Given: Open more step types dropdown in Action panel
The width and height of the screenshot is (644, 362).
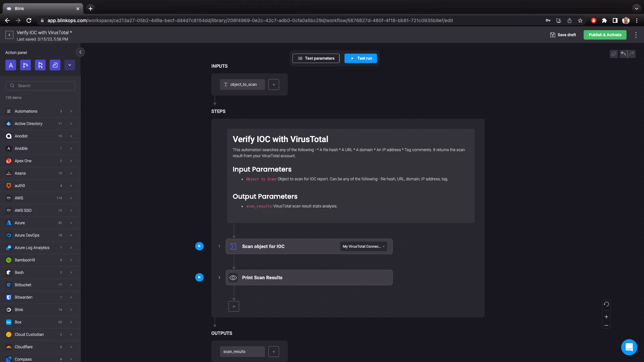Looking at the screenshot, I should (70, 65).
